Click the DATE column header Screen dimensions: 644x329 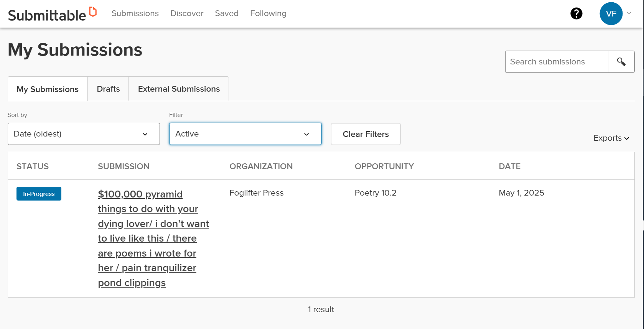[509, 166]
